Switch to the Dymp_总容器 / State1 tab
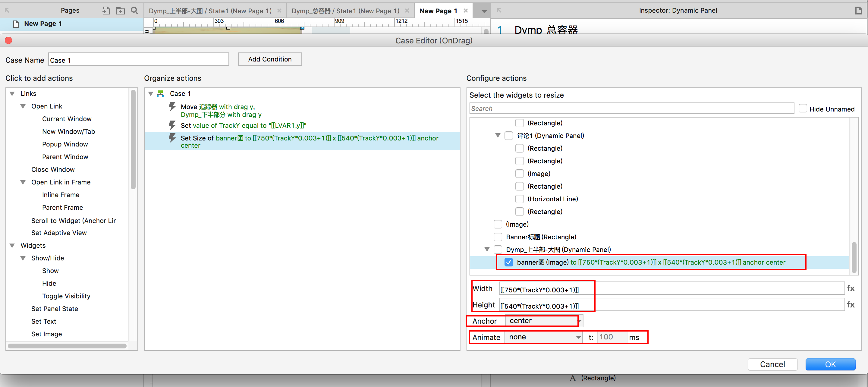Screen dimensions: 868x387 point(345,11)
